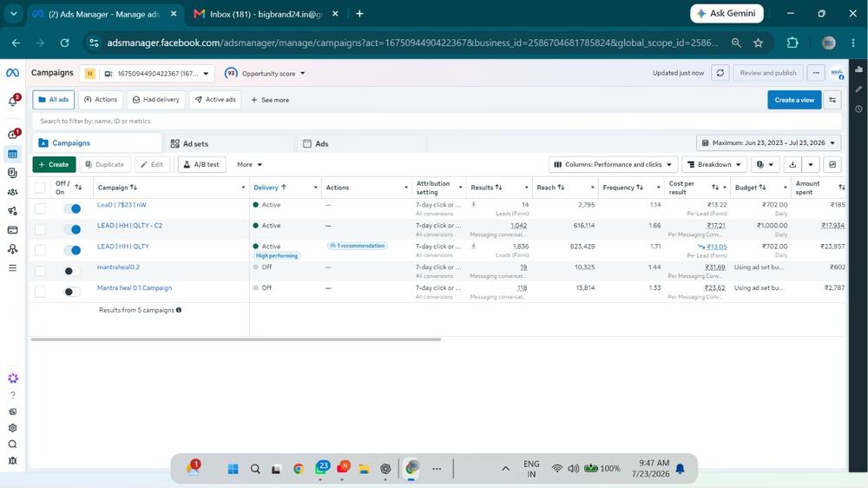
Task: Open All tools hamburger menu in sidebar
Action: pyautogui.click(x=13, y=268)
